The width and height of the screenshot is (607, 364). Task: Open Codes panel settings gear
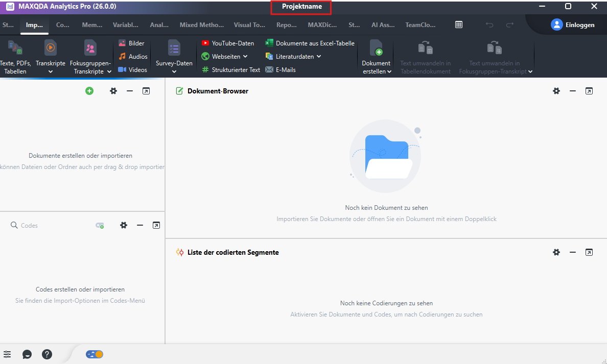click(124, 225)
